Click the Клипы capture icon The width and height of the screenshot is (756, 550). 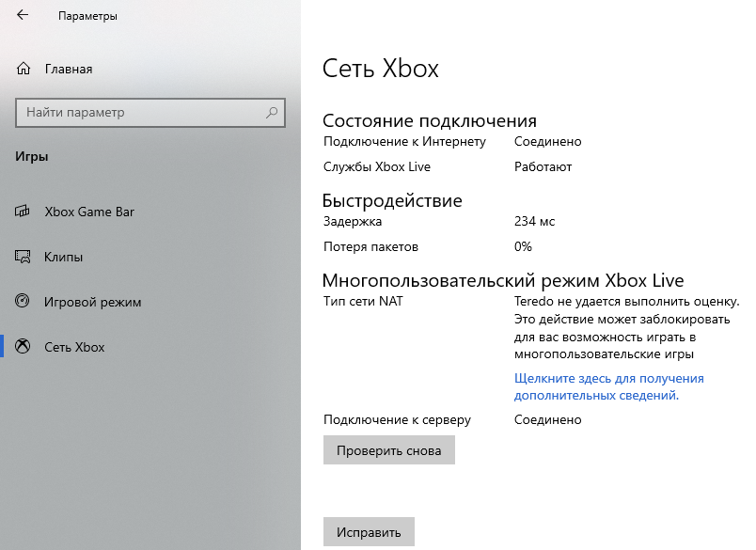pyautogui.click(x=23, y=257)
